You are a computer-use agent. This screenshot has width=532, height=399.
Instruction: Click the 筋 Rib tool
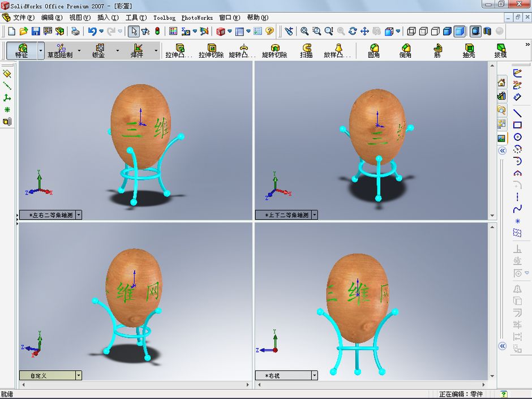pyautogui.click(x=437, y=50)
